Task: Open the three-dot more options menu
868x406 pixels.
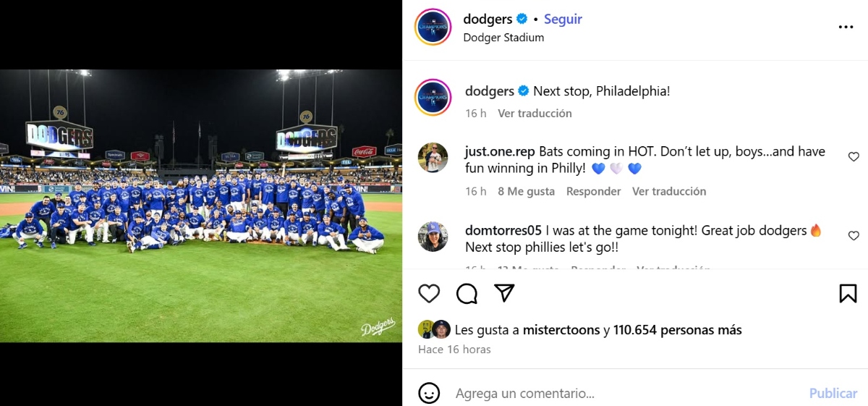Action: 846,27
